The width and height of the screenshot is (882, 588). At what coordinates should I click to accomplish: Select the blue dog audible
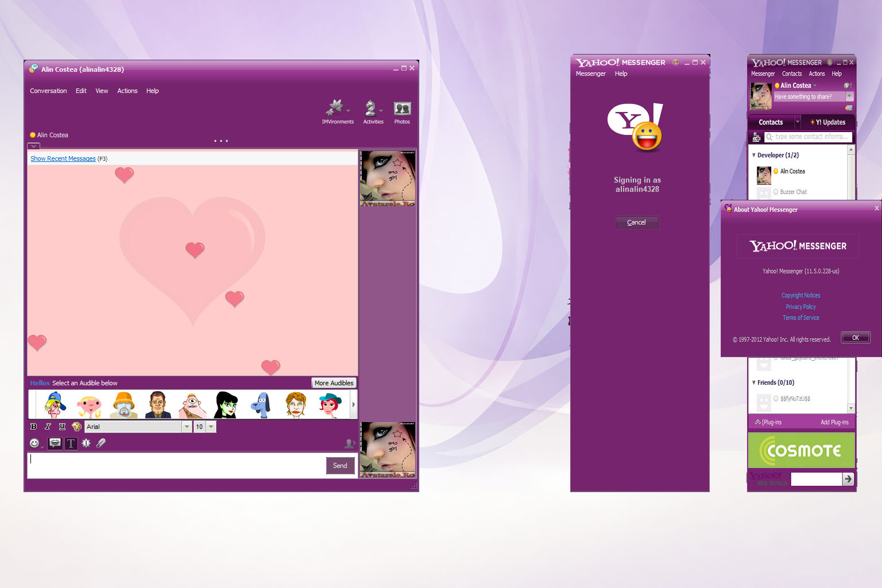tap(261, 404)
